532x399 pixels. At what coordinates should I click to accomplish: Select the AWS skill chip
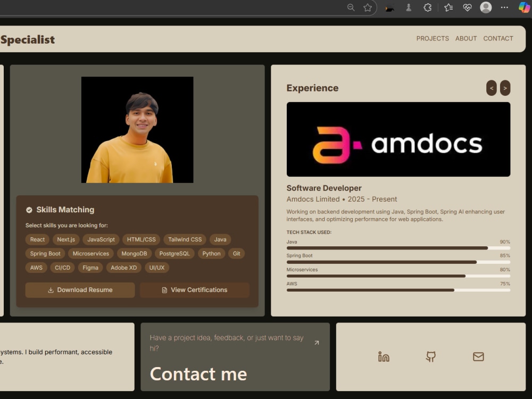click(x=36, y=268)
